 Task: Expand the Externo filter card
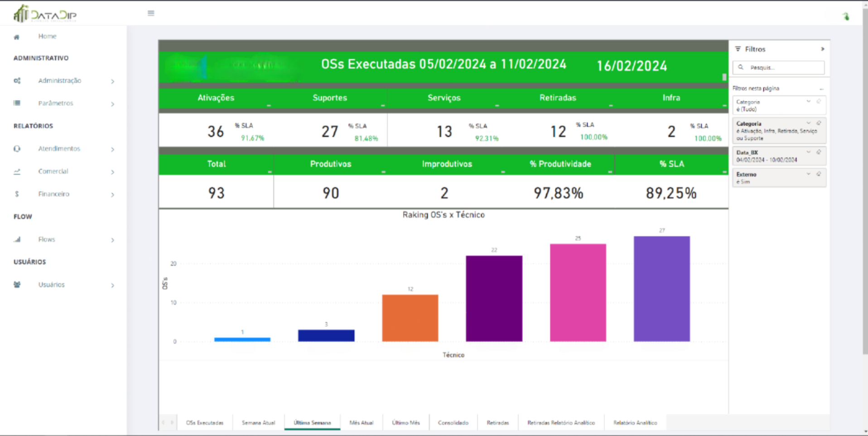pyautogui.click(x=809, y=174)
